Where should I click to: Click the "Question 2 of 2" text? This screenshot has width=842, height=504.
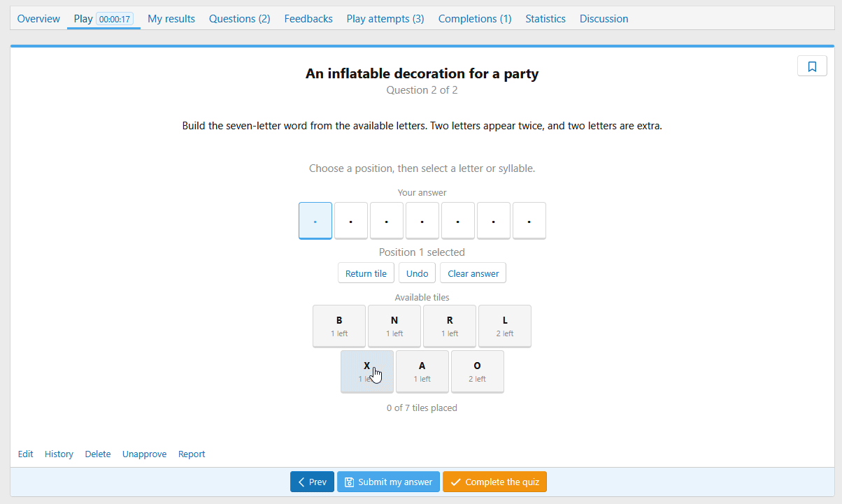click(422, 90)
